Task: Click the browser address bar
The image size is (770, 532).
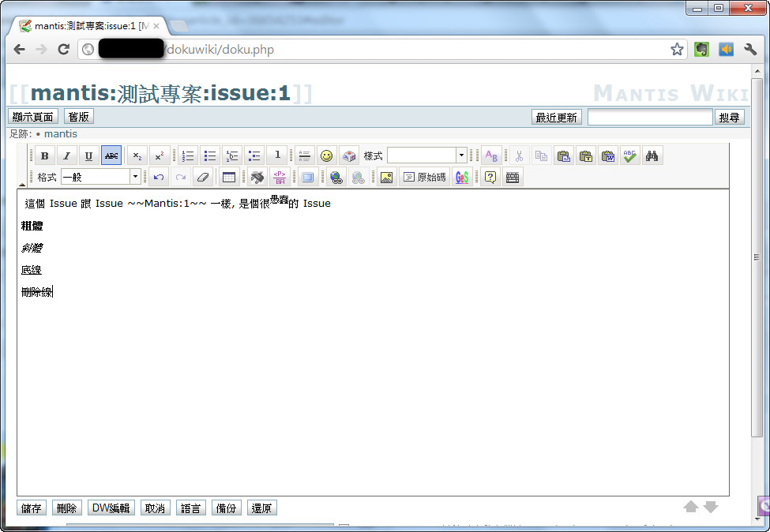Action: coord(383,49)
